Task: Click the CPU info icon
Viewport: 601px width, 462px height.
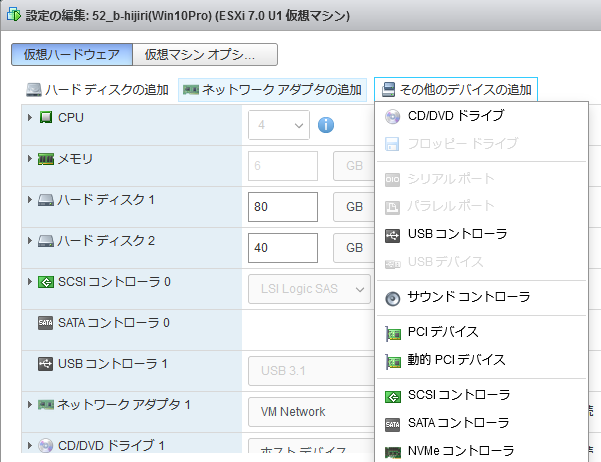Action: (x=326, y=125)
